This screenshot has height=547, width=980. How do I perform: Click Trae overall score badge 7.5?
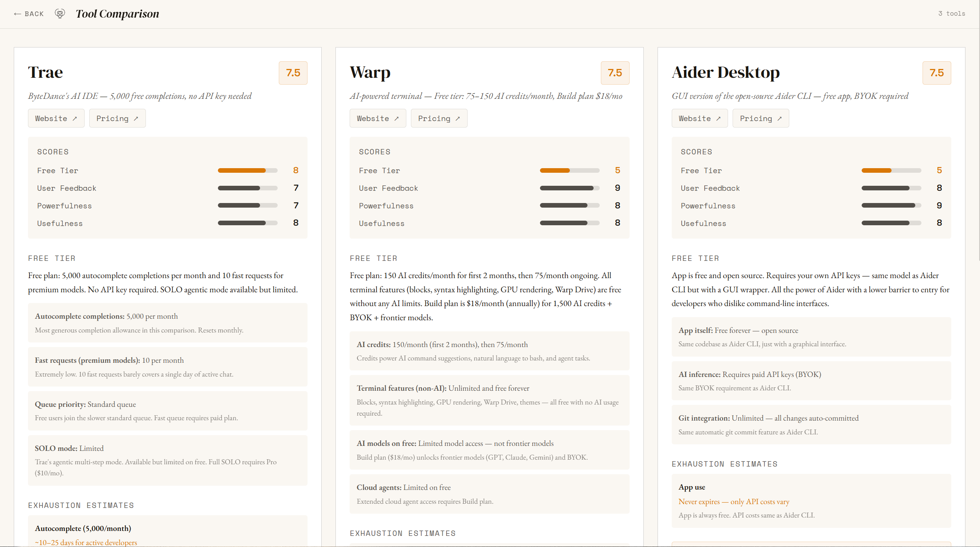293,73
